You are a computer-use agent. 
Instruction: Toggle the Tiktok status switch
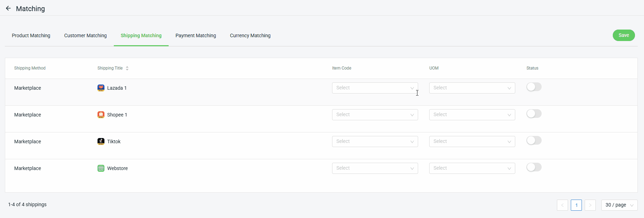pyautogui.click(x=534, y=140)
